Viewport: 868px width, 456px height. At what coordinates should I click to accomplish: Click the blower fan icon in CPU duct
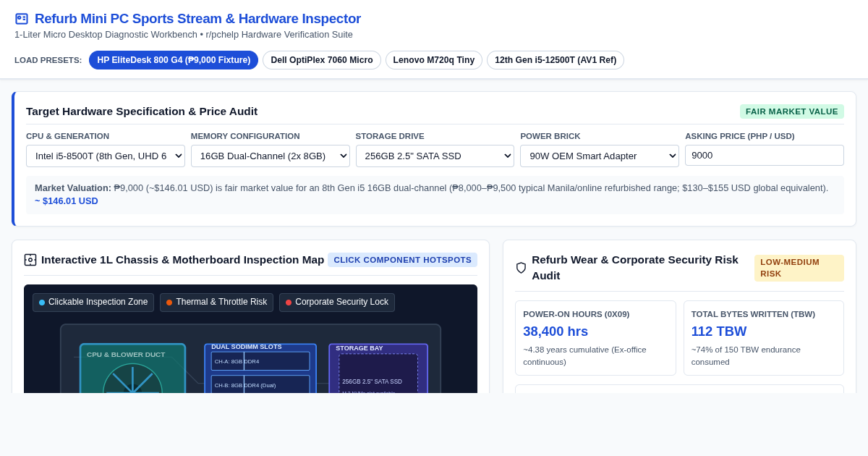[x=132, y=379]
